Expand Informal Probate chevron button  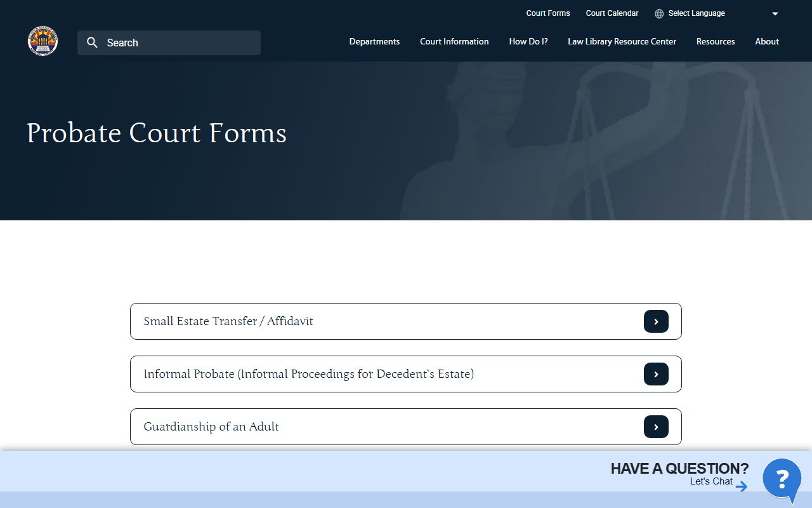(x=656, y=374)
